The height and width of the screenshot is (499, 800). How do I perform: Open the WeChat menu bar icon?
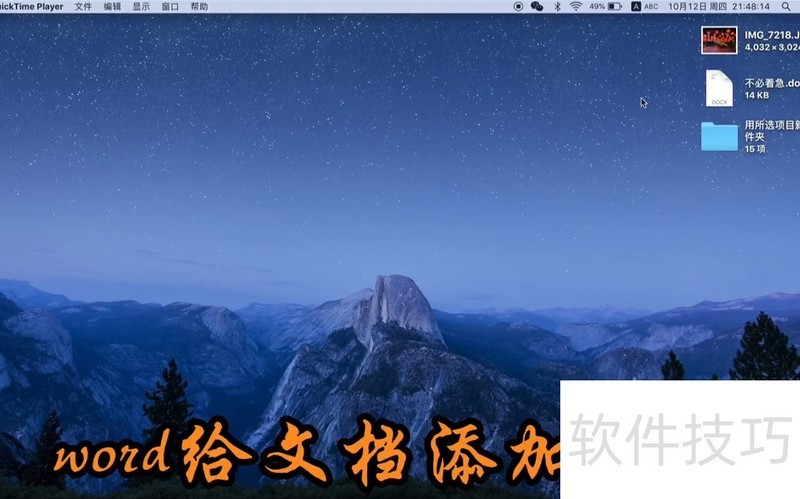537,7
